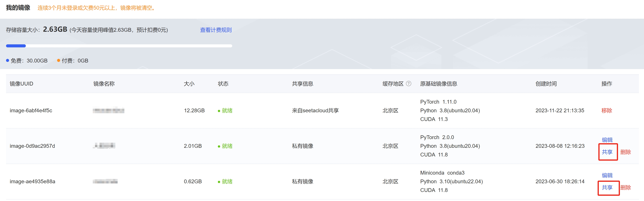Click 就绪 status of image-6abf4e4f5c

point(225,110)
